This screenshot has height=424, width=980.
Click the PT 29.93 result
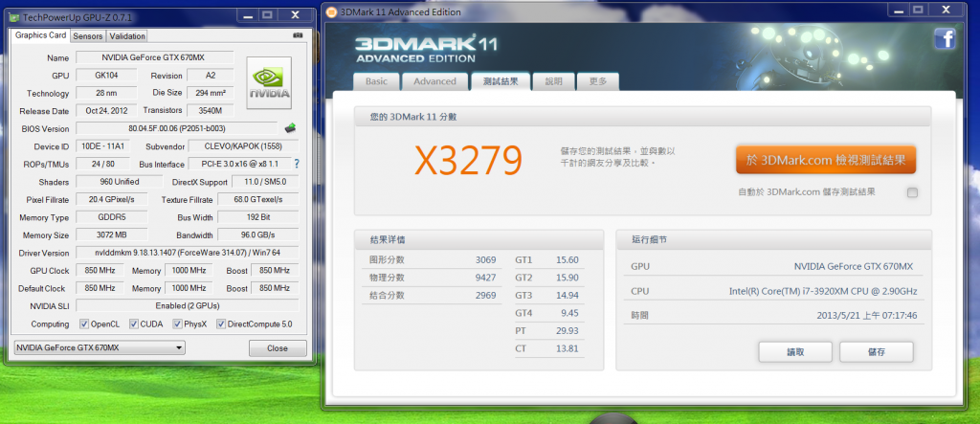pos(548,330)
